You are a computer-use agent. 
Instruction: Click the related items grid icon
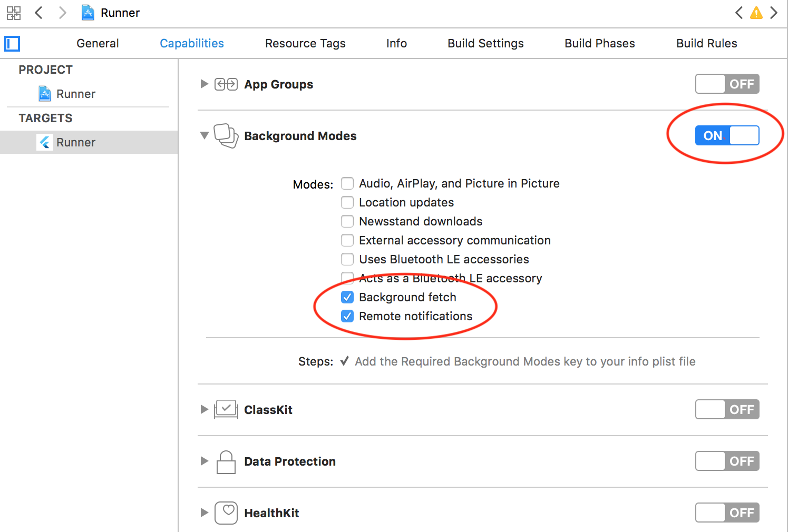click(14, 13)
